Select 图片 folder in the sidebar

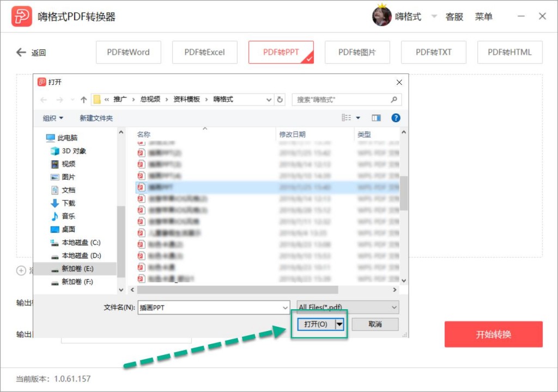(63, 177)
